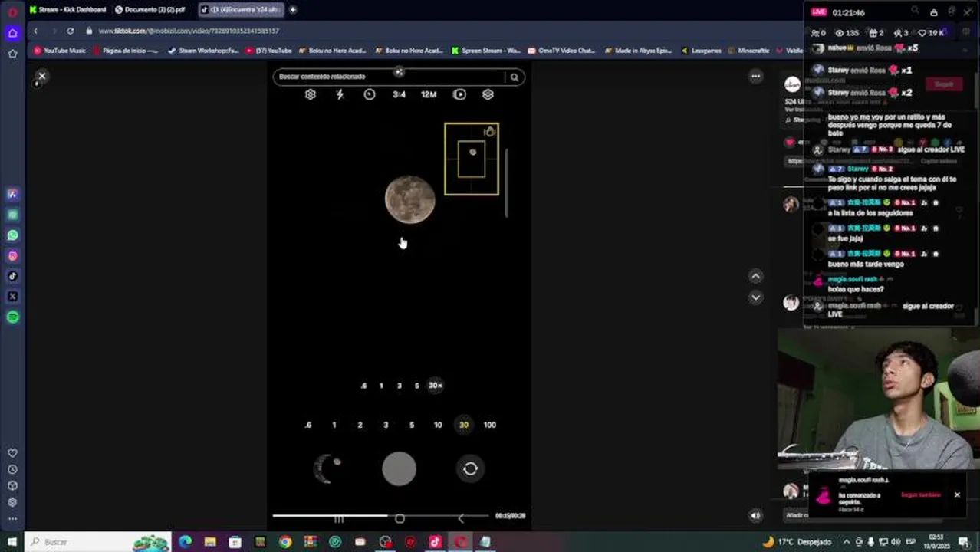Toggle the camera flash lightning icon
Viewport: 980px width, 552px height.
[340, 94]
